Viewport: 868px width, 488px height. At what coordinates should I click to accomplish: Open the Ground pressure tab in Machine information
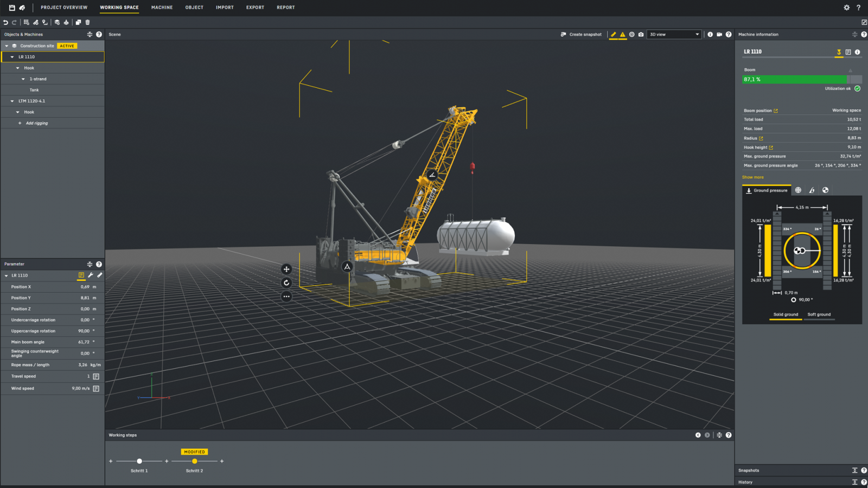pos(766,190)
